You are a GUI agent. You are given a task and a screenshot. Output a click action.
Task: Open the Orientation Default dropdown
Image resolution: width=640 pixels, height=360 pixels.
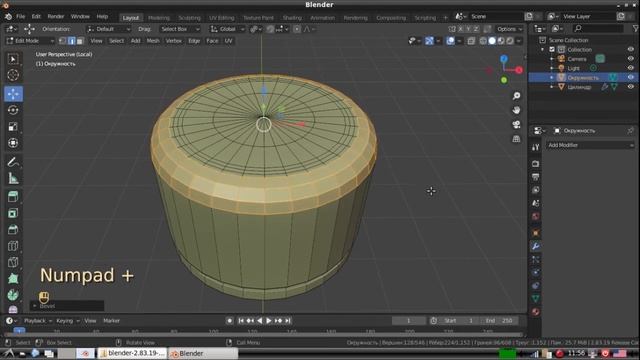tap(108, 29)
